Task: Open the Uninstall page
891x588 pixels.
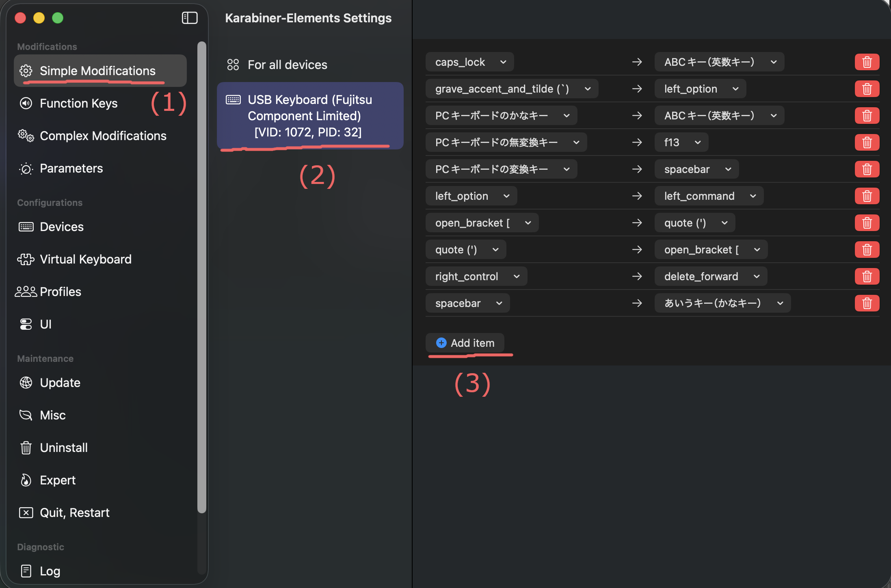Action: (x=100, y=447)
